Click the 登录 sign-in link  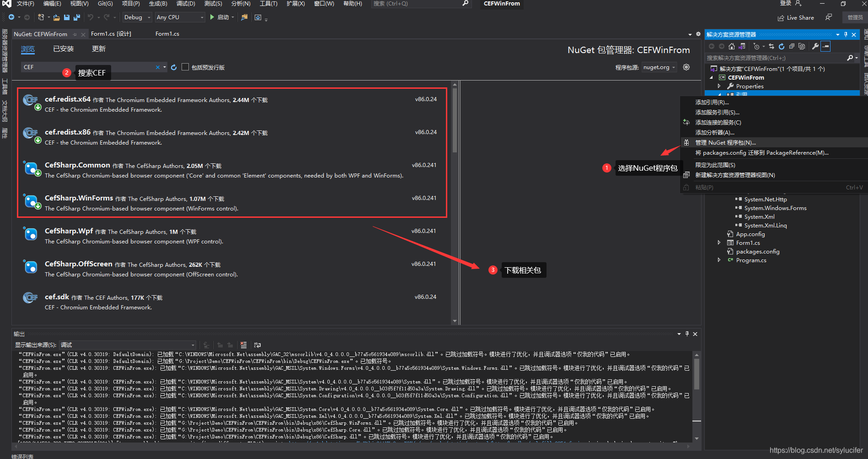point(786,4)
